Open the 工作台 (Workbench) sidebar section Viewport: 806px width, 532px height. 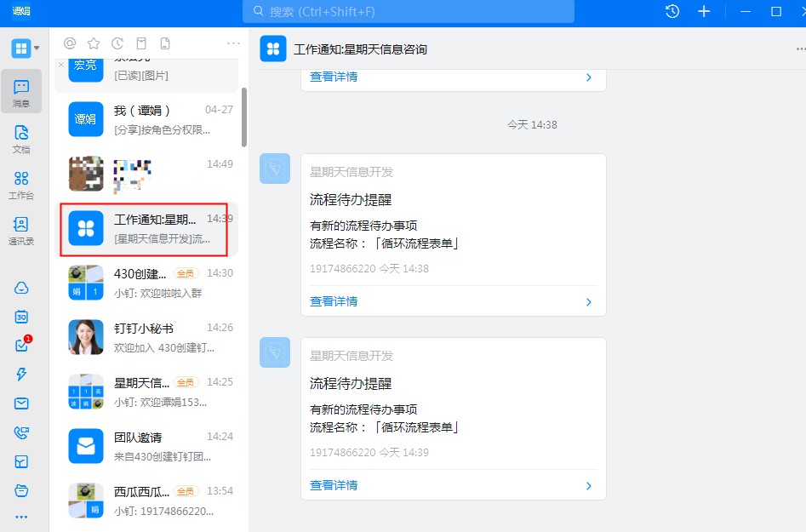click(21, 183)
